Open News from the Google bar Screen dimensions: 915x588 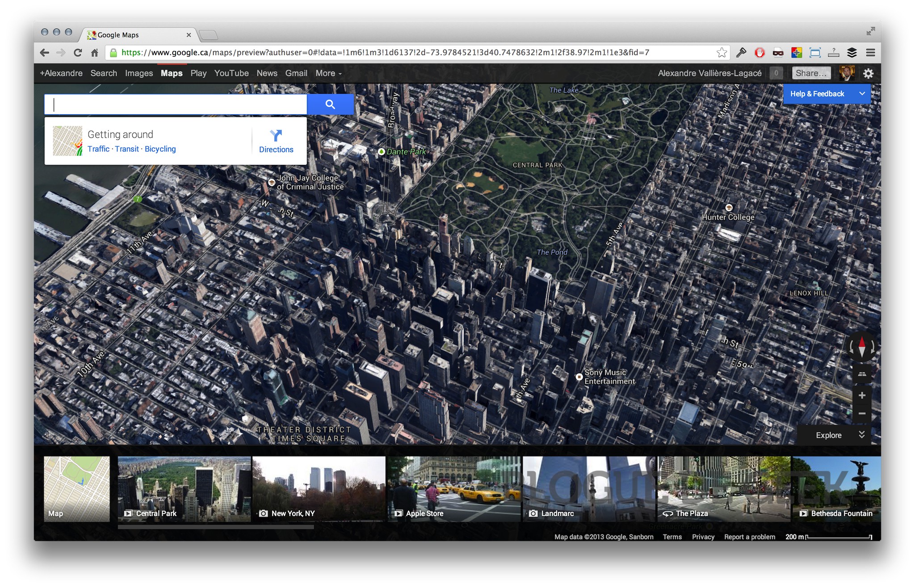[x=267, y=73]
